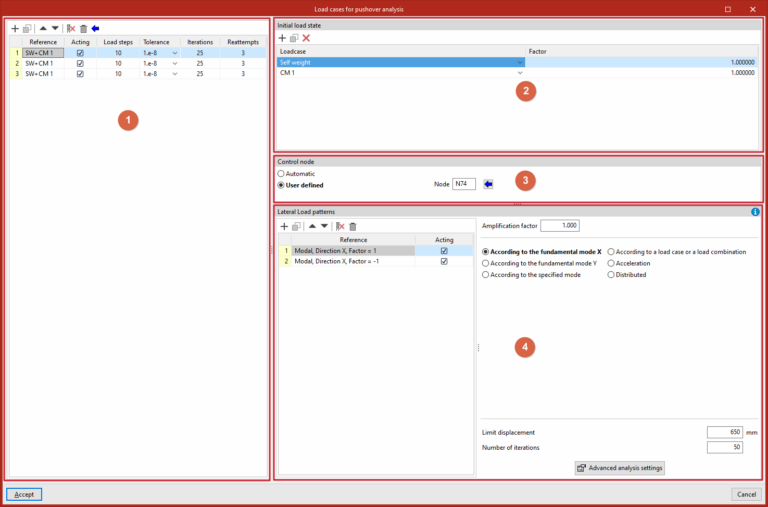768x507 pixels.
Task: Choose According to a load case or combination
Action: tap(677, 252)
